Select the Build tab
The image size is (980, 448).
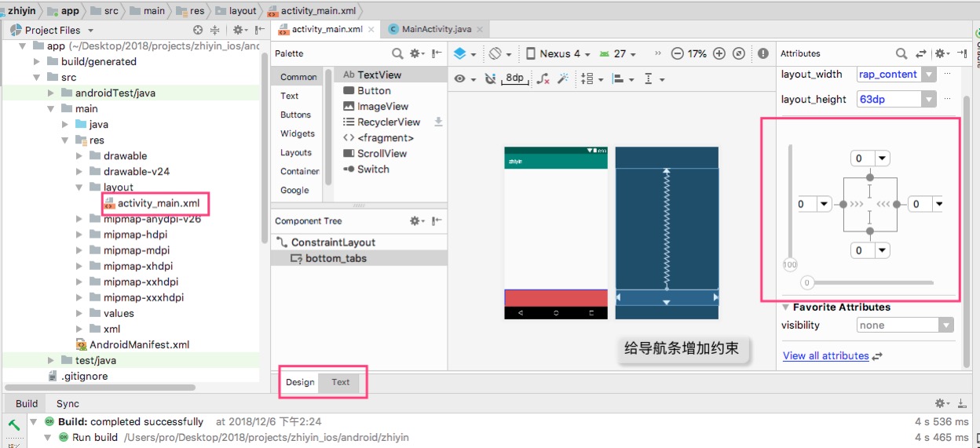[x=27, y=403]
